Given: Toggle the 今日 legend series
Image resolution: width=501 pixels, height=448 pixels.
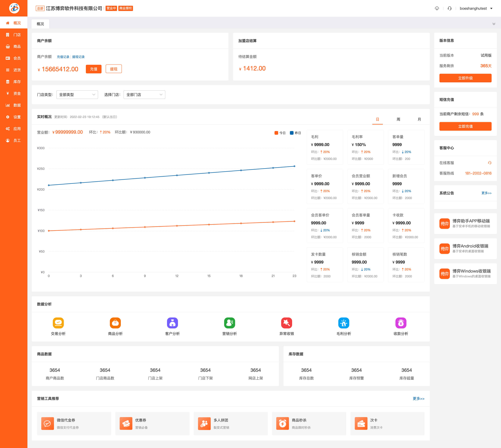Looking at the screenshot, I should click(280, 133).
